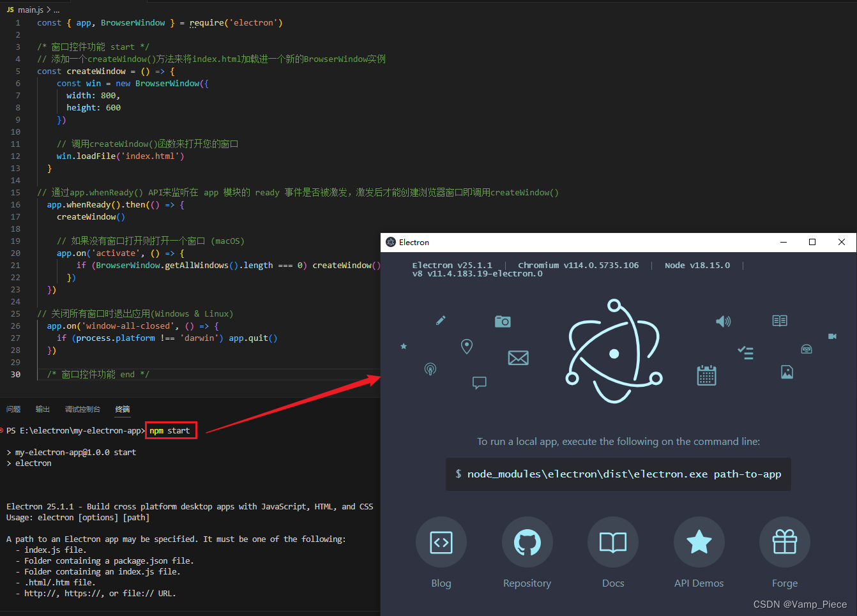857x616 pixels.
Task: Click the electron.exe path-to-app command box
Action: 618,474
